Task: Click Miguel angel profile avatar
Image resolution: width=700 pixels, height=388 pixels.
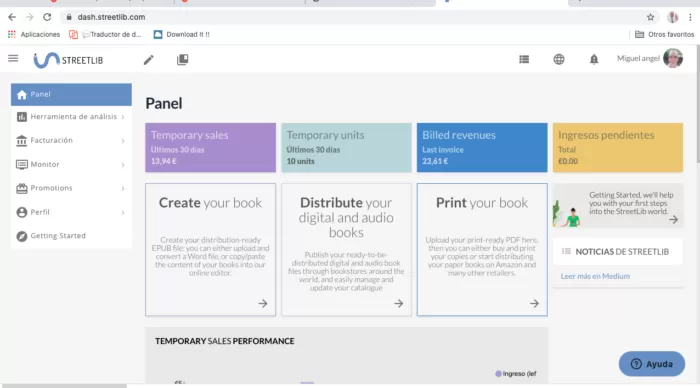Action: (673, 58)
